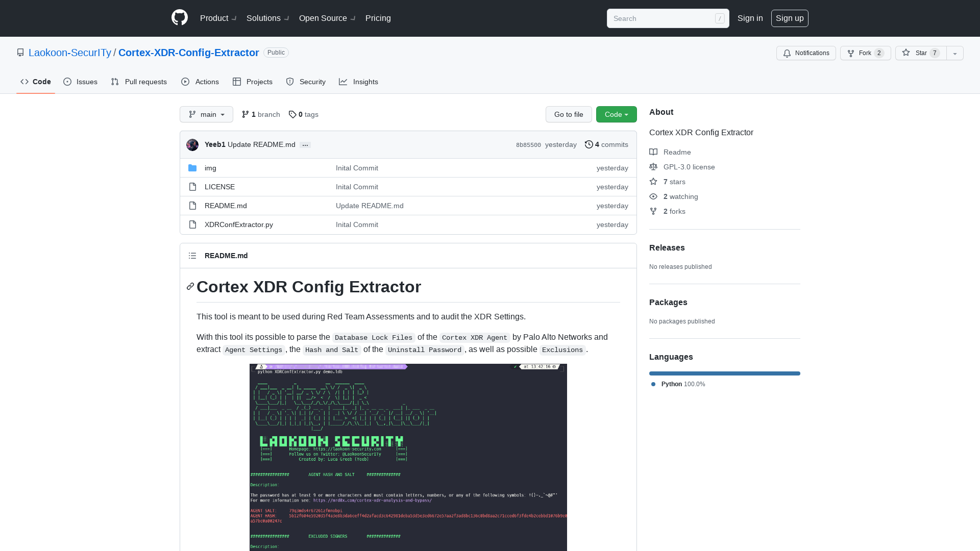Click the README.md file link
The image size is (980, 551).
226,205
